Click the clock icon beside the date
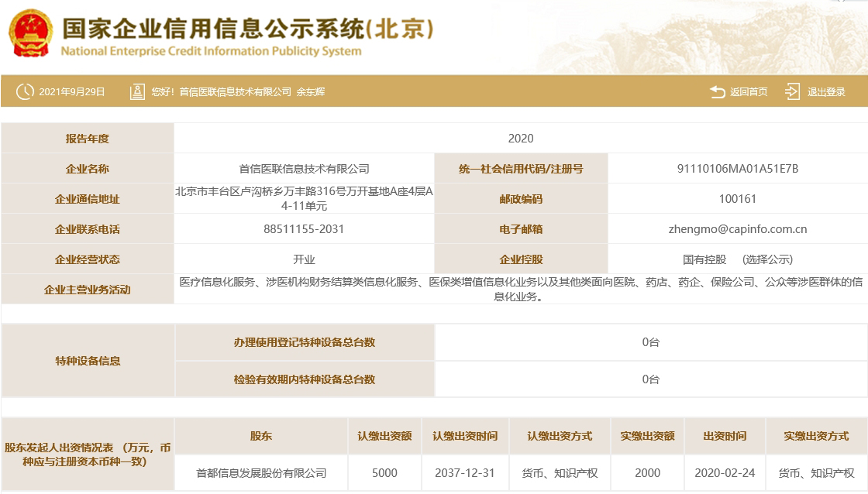The width and height of the screenshot is (868, 494). tap(25, 92)
